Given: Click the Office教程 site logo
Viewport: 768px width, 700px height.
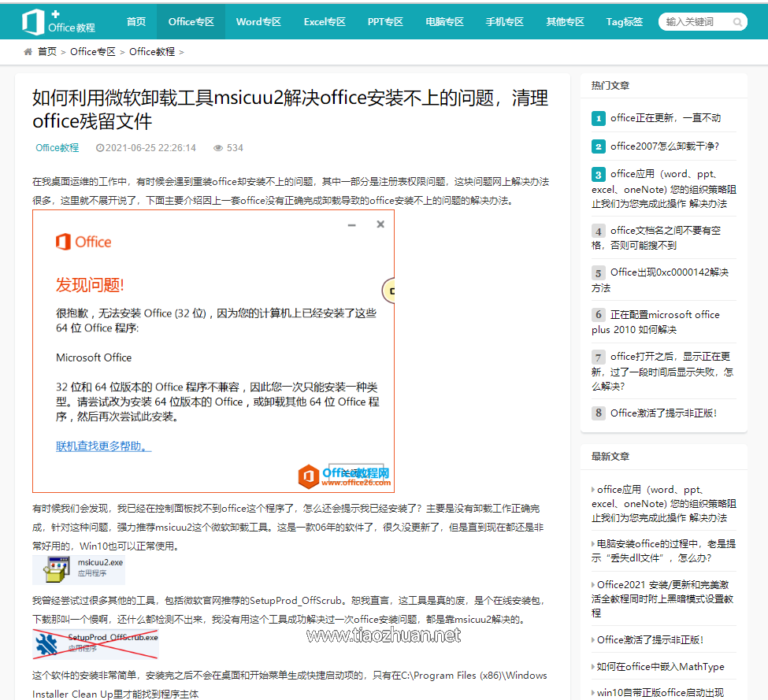Looking at the screenshot, I should click(59, 21).
